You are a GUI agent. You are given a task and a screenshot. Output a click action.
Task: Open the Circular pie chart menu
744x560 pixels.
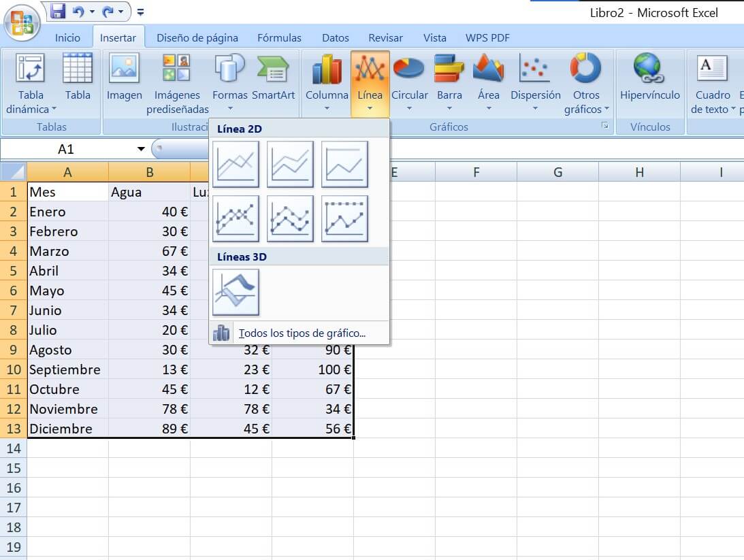[x=410, y=82]
